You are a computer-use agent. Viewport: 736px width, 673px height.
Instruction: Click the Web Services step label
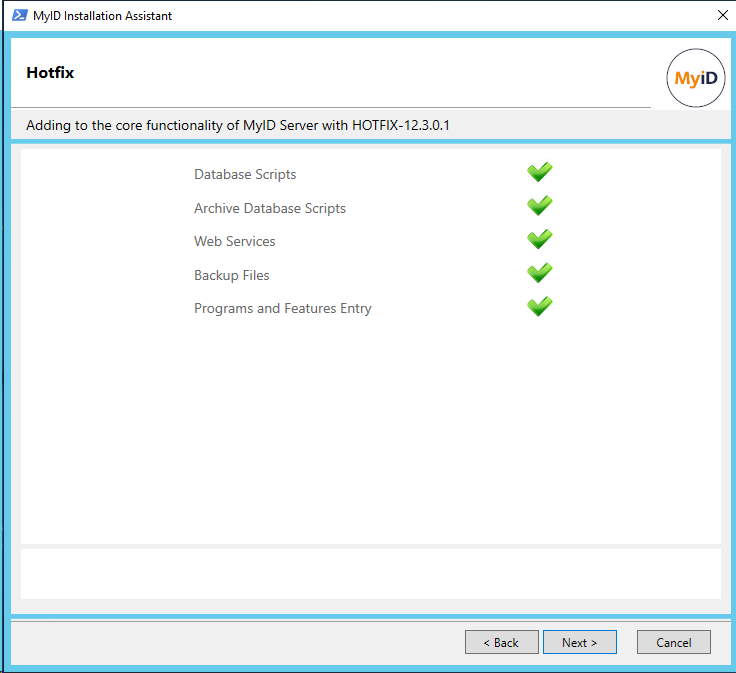click(235, 241)
